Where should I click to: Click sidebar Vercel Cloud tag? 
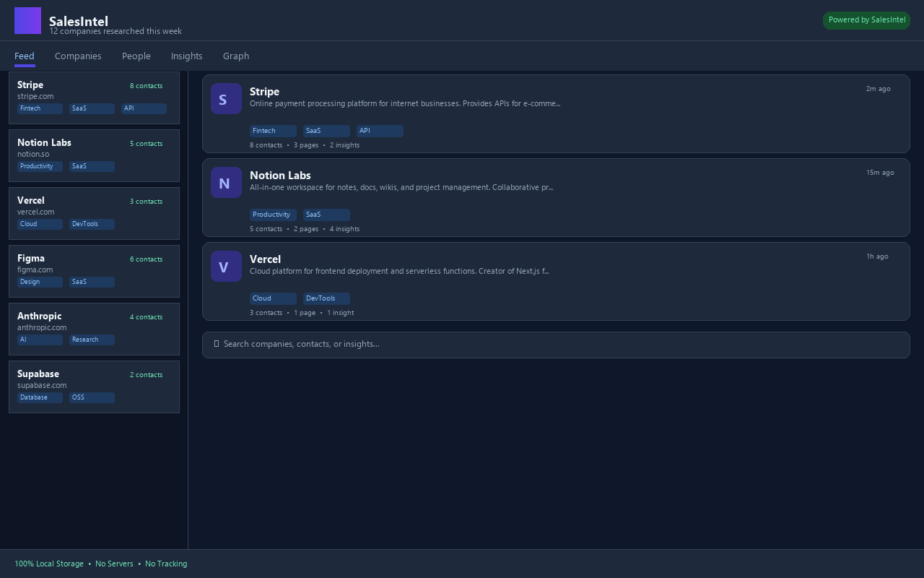point(40,224)
